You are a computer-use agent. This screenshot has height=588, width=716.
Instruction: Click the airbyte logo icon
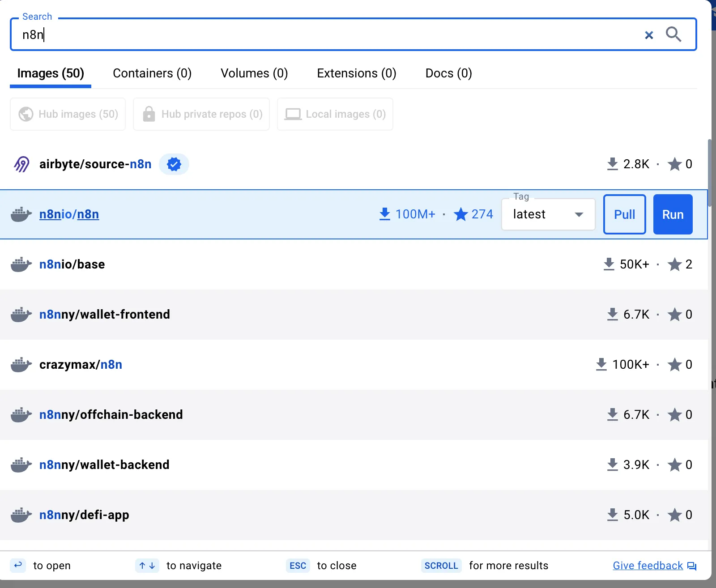point(21,164)
